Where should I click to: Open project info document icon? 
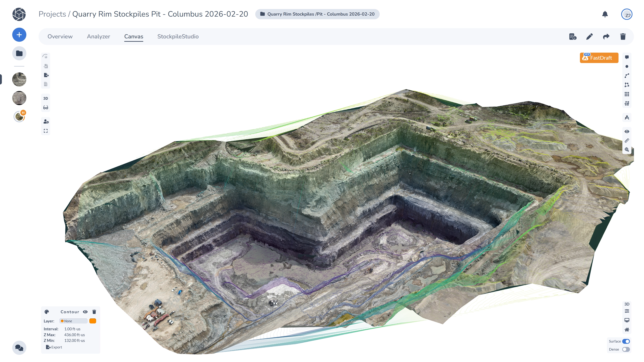coord(573,37)
